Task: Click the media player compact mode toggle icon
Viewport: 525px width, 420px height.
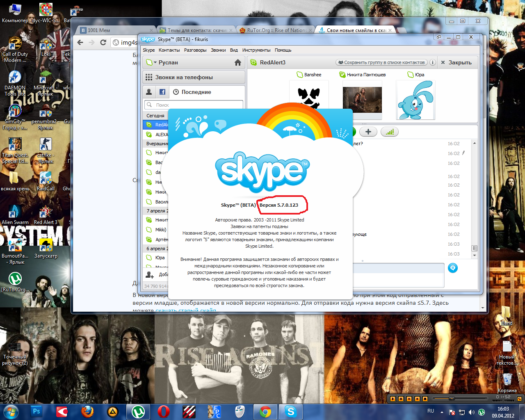Action: [x=519, y=399]
